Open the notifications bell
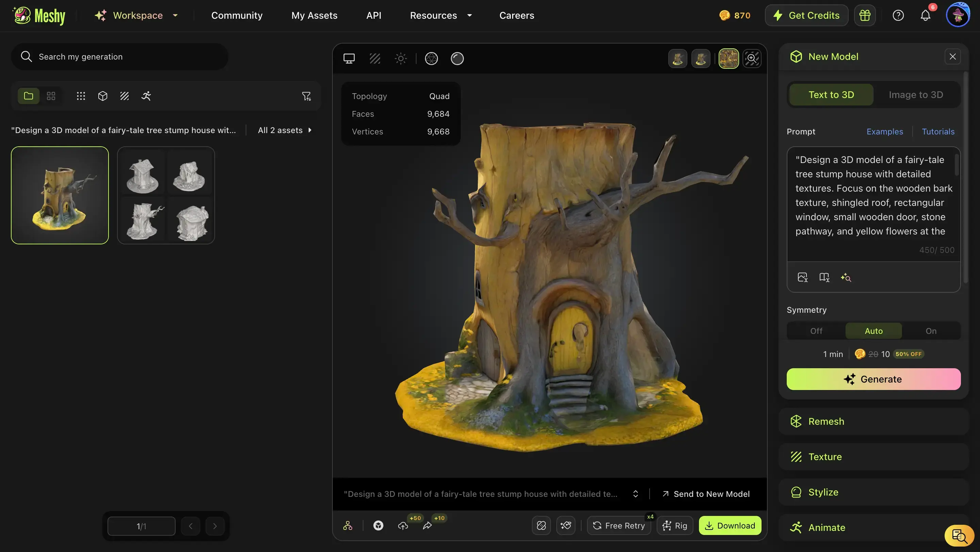This screenshot has height=552, width=980. pyautogui.click(x=925, y=16)
